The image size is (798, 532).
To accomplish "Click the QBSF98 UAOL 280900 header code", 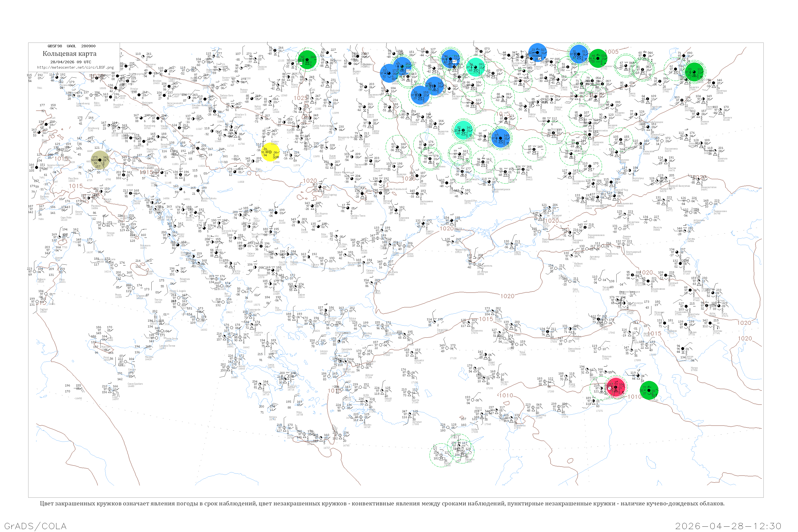I will [x=71, y=46].
